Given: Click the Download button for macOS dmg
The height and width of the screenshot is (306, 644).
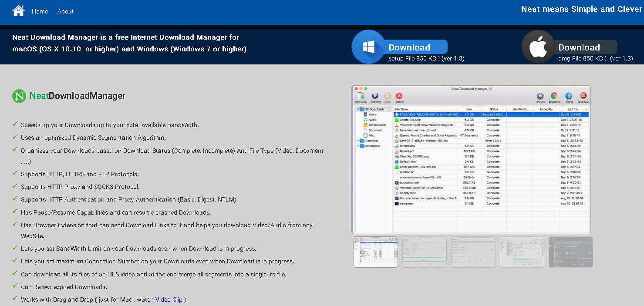Looking at the screenshot, I should 579,47.
